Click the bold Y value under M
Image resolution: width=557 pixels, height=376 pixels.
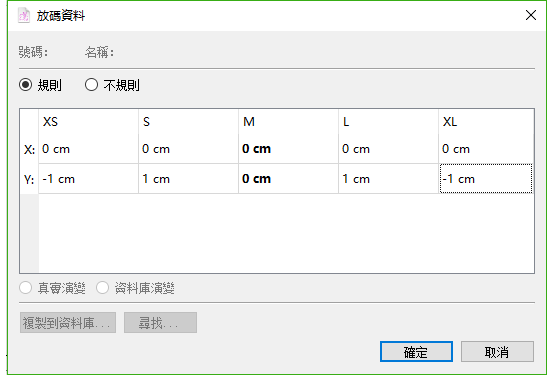pos(288,179)
